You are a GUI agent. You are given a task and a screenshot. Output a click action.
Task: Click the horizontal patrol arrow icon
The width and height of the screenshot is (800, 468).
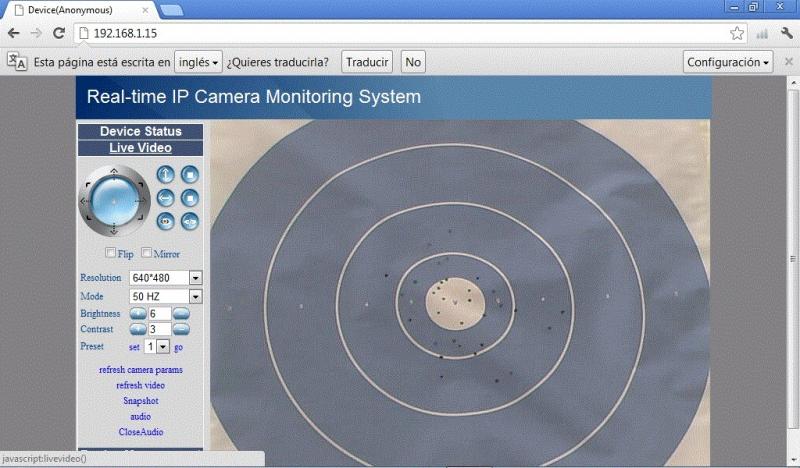coord(166,198)
